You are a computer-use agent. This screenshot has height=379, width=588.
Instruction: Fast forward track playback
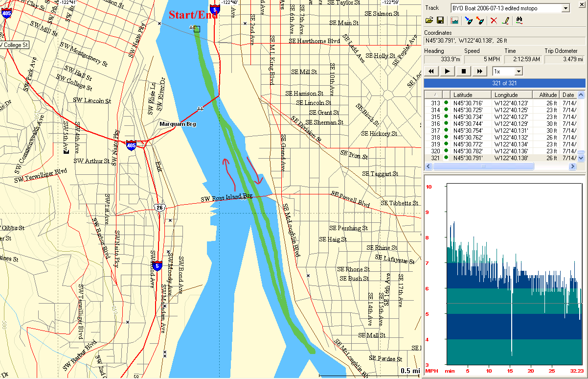pyautogui.click(x=479, y=71)
